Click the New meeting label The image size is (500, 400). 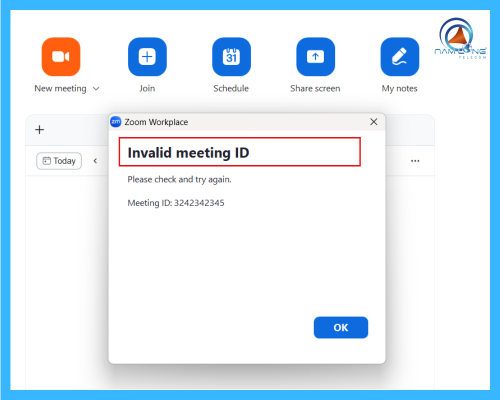coord(60,89)
